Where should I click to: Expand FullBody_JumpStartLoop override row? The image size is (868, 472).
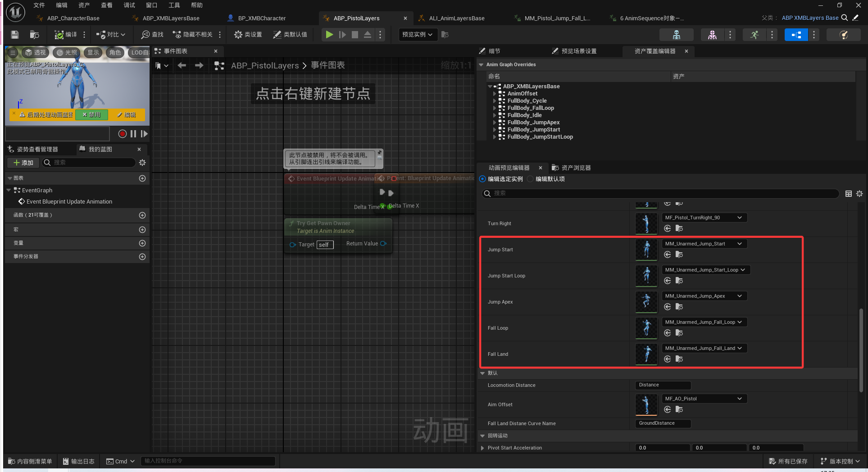pyautogui.click(x=494, y=137)
